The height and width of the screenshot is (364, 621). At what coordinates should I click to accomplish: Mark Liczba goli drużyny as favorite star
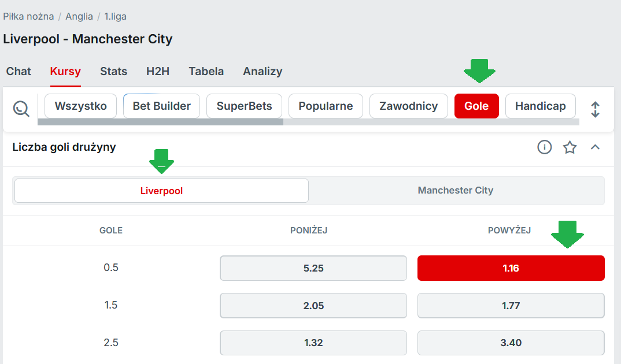pos(570,147)
